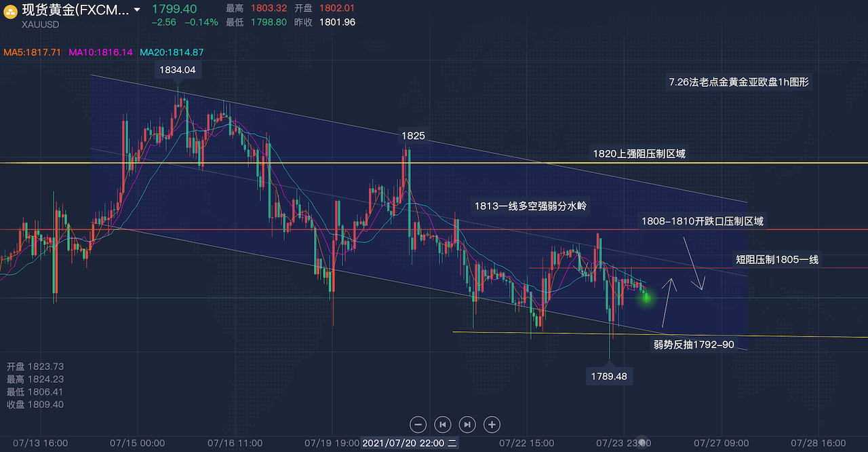Select the MA5 indicator label

pyautogui.click(x=33, y=52)
